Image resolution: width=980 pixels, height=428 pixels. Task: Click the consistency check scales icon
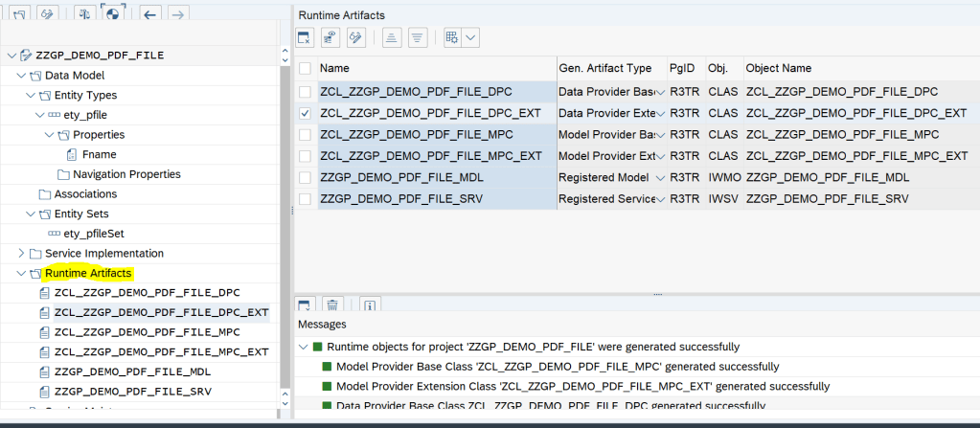[x=85, y=13]
